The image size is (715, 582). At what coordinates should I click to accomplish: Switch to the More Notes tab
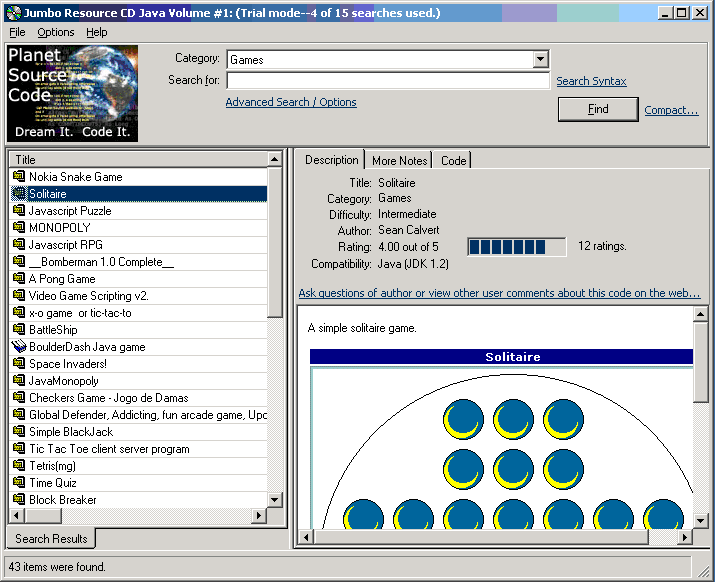click(x=399, y=161)
